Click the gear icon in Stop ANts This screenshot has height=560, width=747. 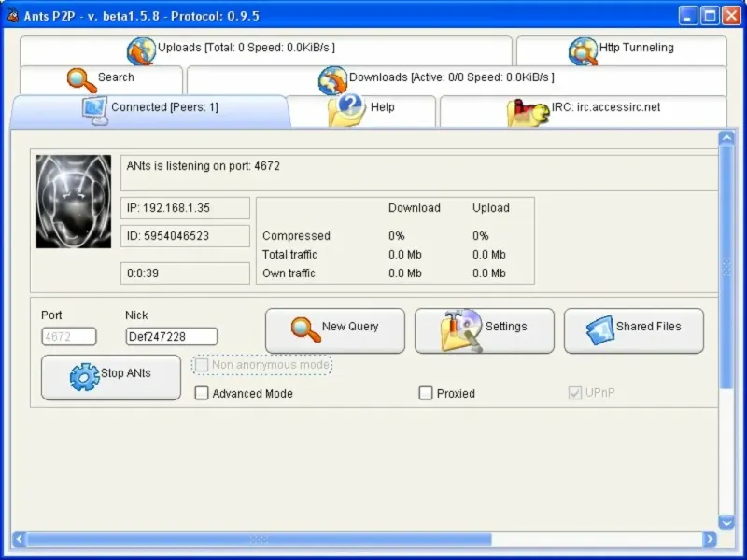85,377
